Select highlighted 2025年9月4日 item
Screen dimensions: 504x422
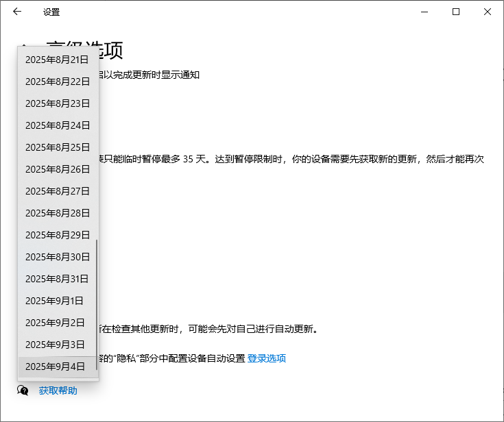pos(55,367)
